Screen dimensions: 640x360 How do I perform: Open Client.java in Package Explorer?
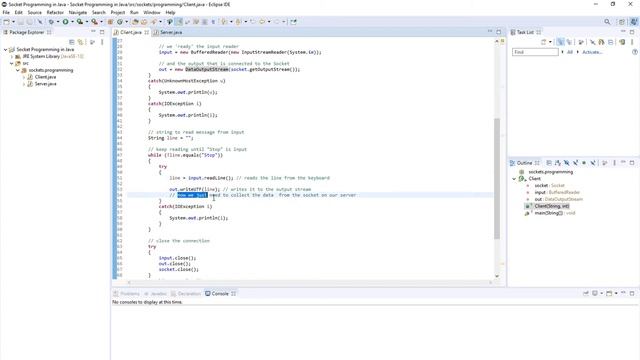point(45,77)
